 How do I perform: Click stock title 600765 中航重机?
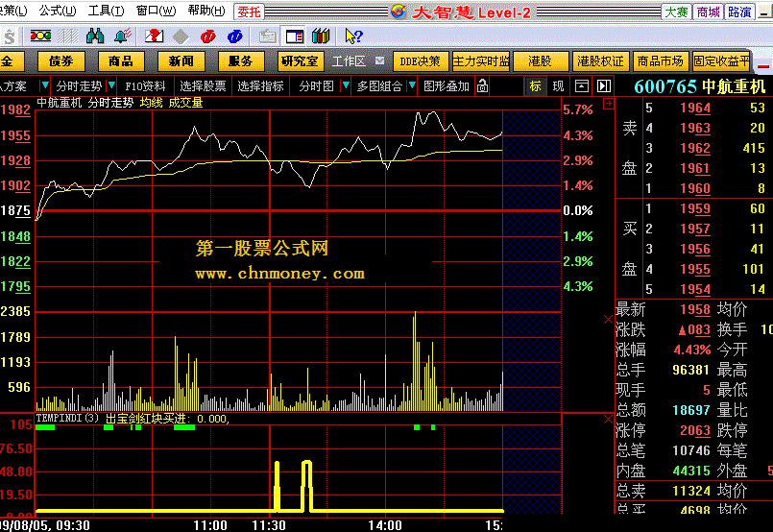pyautogui.click(x=700, y=86)
